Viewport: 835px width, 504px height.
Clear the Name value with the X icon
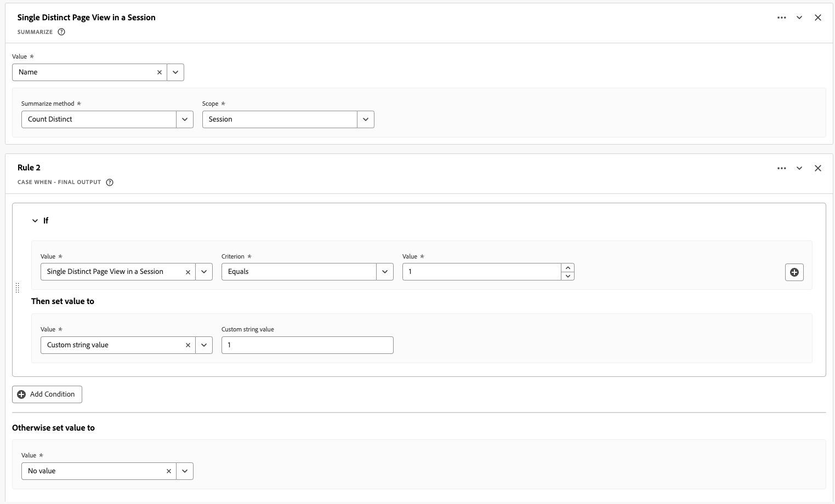coord(159,72)
